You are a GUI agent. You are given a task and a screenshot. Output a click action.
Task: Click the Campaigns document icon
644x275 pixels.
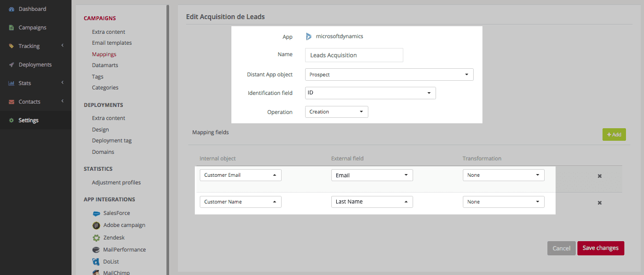11,27
